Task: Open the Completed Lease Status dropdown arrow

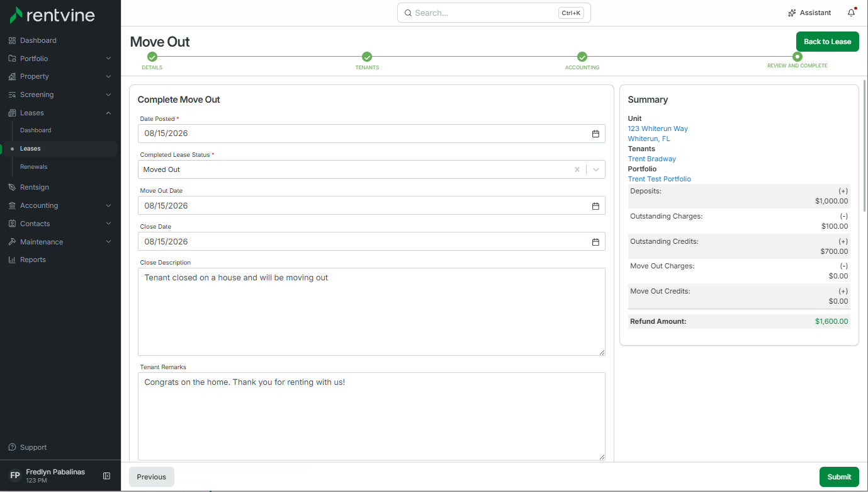Action: pyautogui.click(x=595, y=169)
